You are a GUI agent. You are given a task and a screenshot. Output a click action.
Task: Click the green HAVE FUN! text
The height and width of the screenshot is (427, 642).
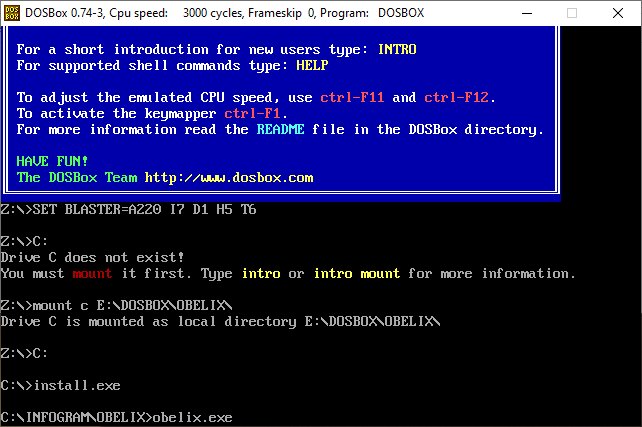[x=53, y=161]
